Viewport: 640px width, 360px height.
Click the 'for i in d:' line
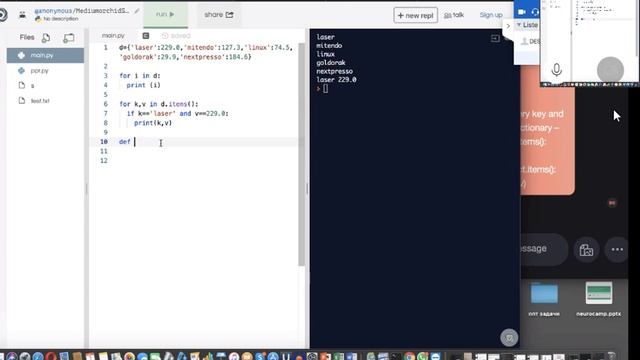click(140, 76)
